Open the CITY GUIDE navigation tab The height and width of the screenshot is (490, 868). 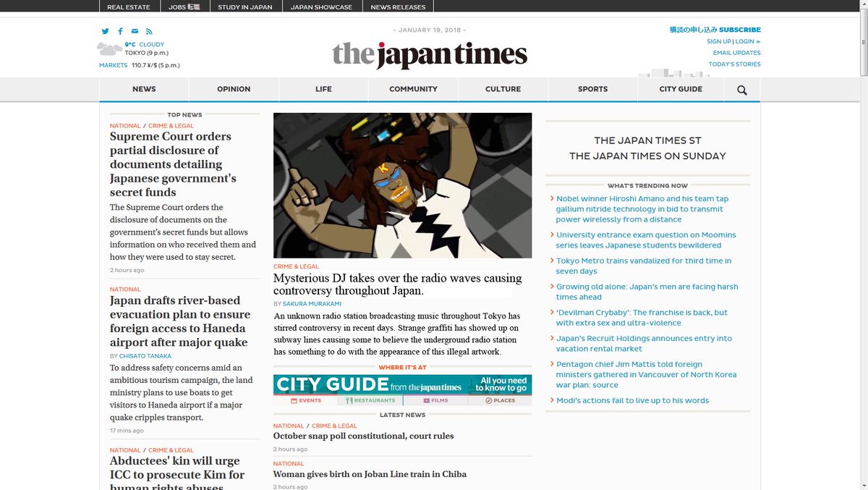coord(681,89)
